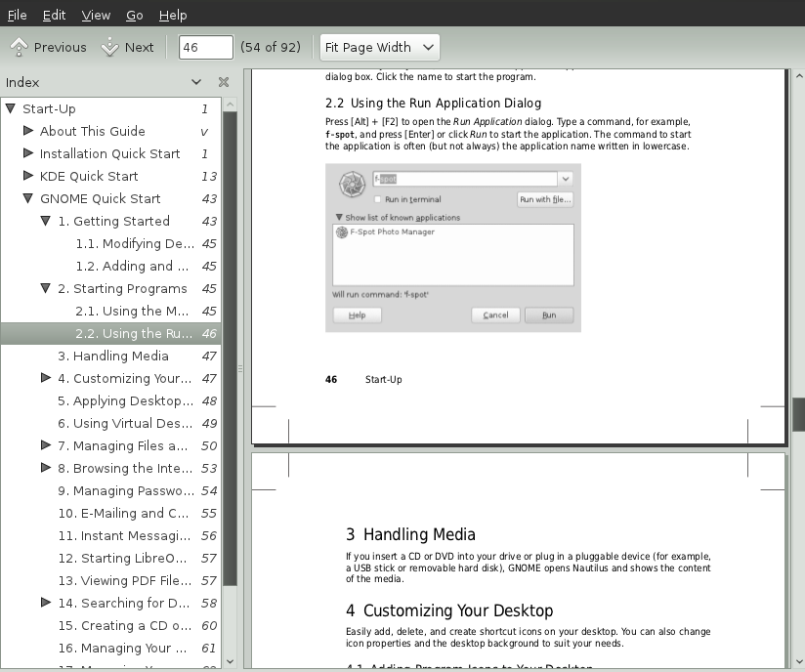
Task: Click the document scroll-down arrow
Action: [799, 662]
